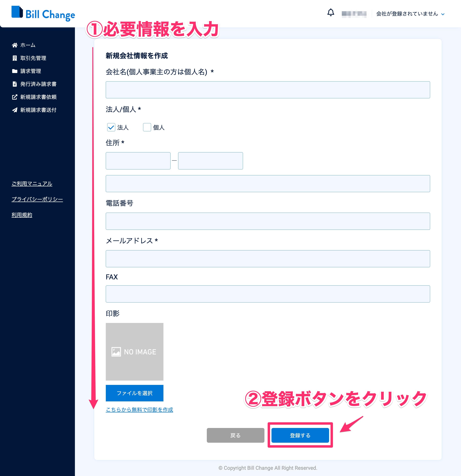The width and height of the screenshot is (461, 476).
Task: Focus the address line input under 住所
Action: coord(268,184)
